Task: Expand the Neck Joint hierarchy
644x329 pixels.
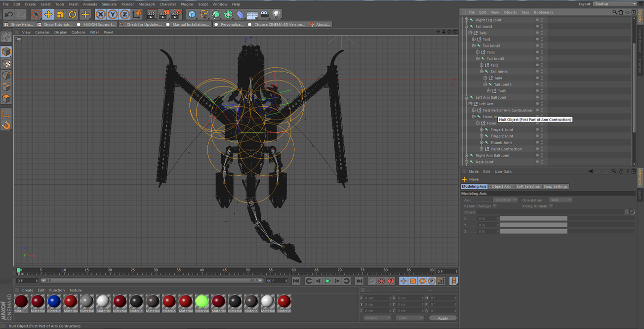Action: [x=467, y=162]
